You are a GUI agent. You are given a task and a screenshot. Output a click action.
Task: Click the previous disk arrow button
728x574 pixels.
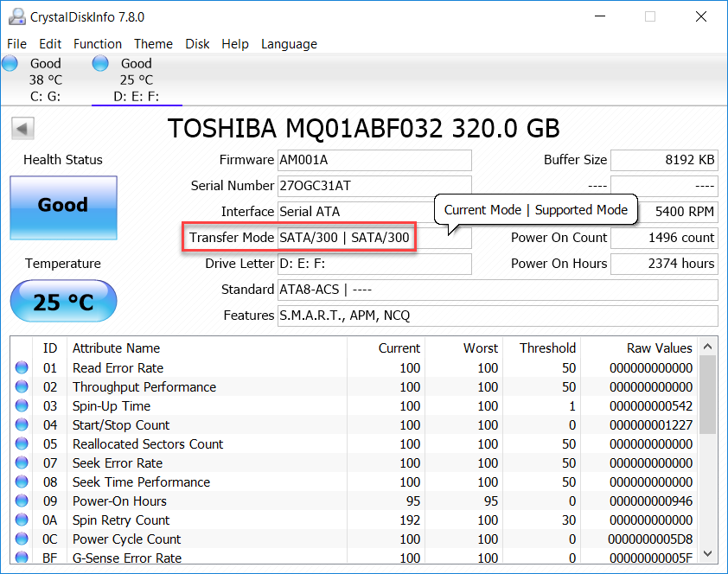(22, 129)
